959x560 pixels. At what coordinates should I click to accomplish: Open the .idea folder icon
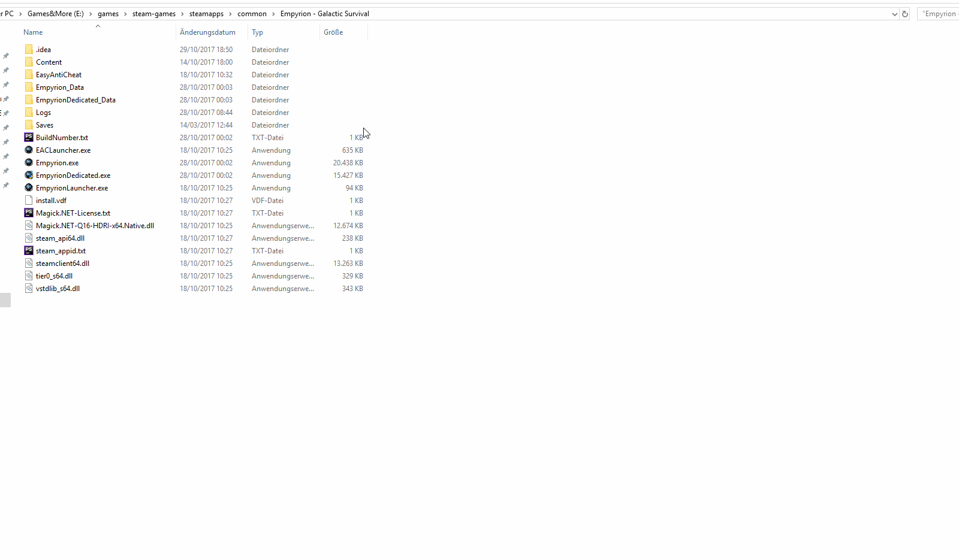pos(29,49)
